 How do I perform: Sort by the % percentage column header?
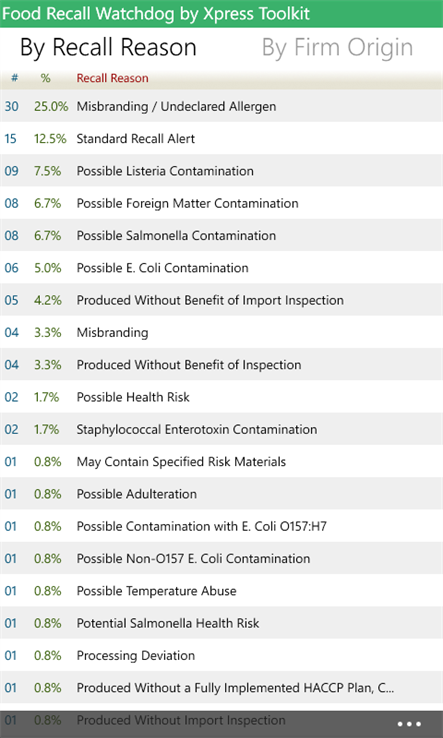[x=45, y=78]
